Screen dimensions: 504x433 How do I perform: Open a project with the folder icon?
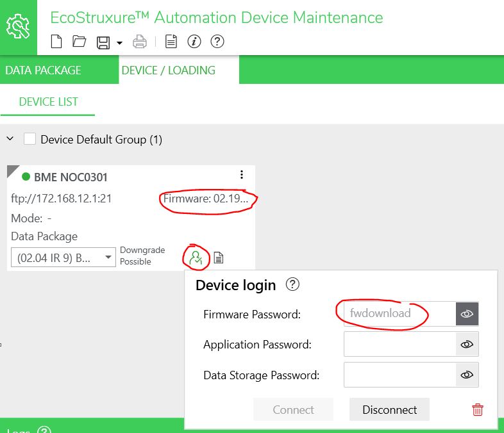[x=79, y=42]
